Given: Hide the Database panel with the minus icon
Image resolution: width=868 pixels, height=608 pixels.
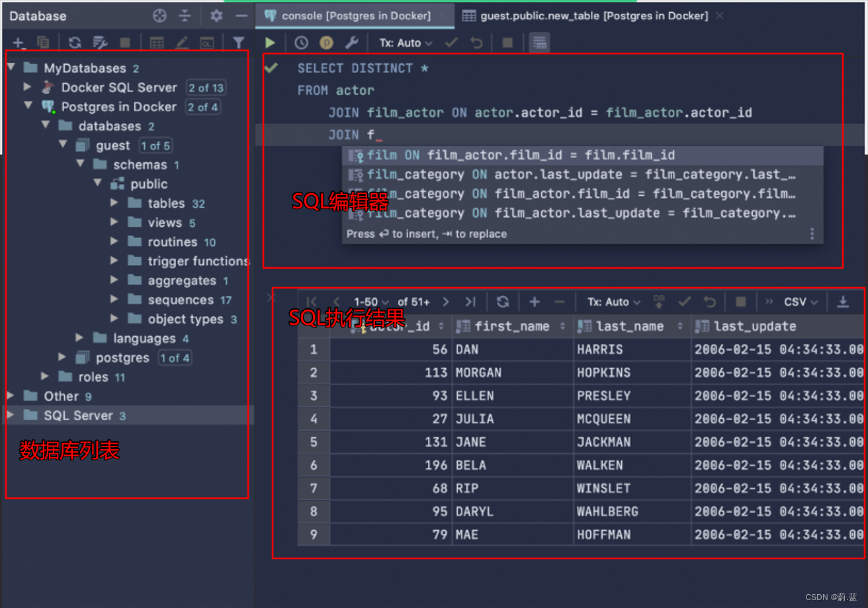Looking at the screenshot, I should pos(241,16).
